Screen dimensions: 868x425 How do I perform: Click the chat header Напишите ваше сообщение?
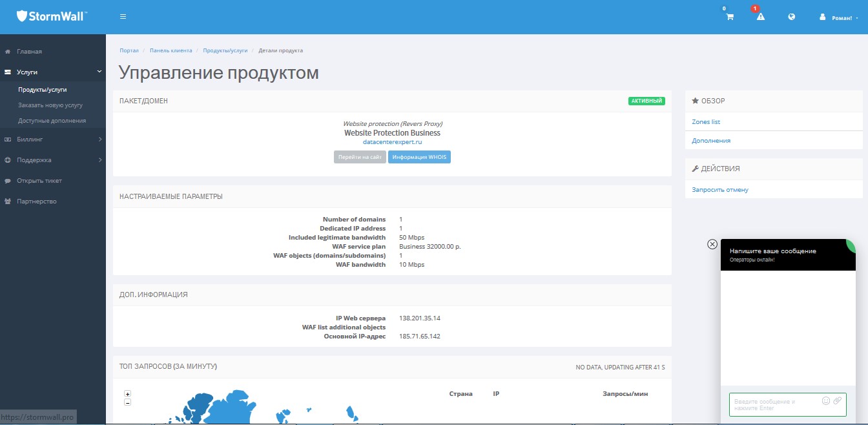click(x=772, y=251)
